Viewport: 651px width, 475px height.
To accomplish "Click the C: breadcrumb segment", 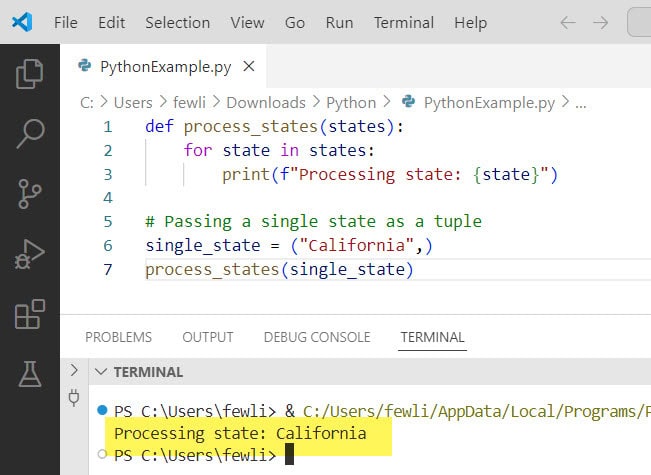I will click(87, 103).
